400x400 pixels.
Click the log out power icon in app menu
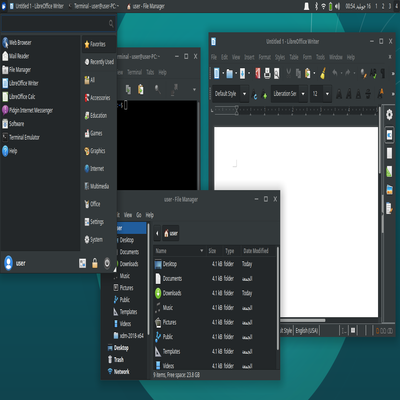pyautogui.click(x=107, y=263)
